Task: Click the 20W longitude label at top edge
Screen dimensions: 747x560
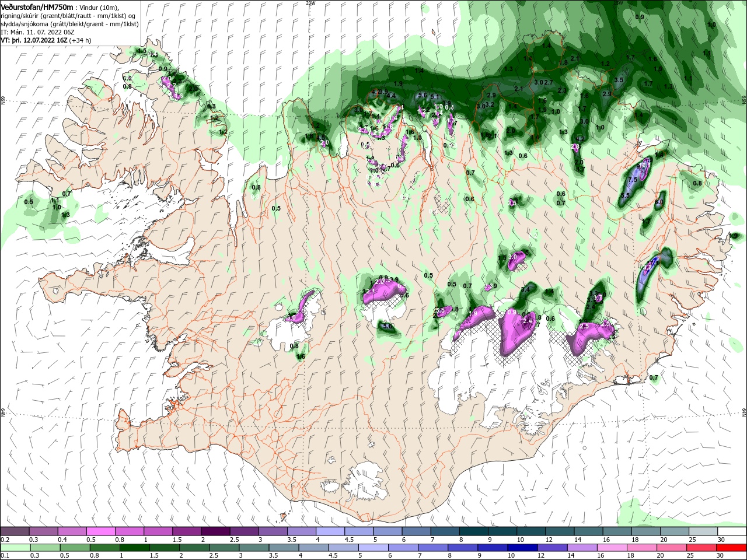Action: click(x=310, y=3)
